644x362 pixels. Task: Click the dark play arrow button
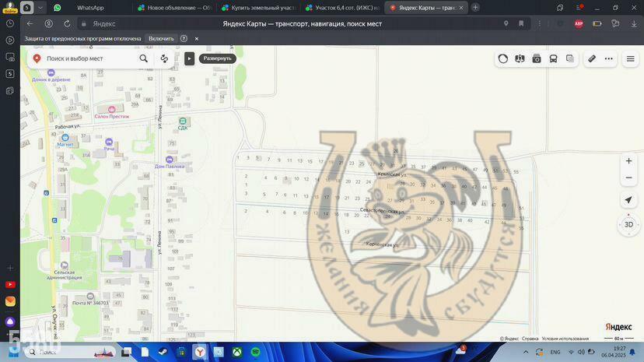[189, 58]
